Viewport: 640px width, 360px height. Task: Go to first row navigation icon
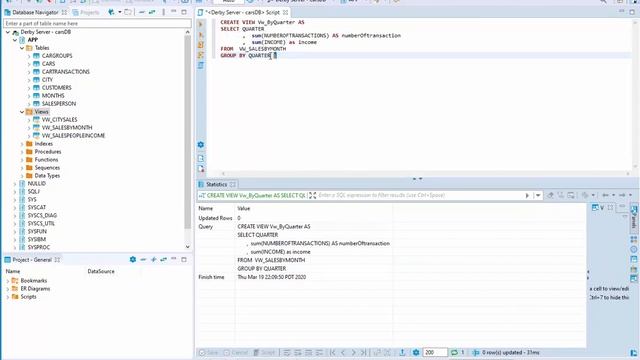point(333,352)
